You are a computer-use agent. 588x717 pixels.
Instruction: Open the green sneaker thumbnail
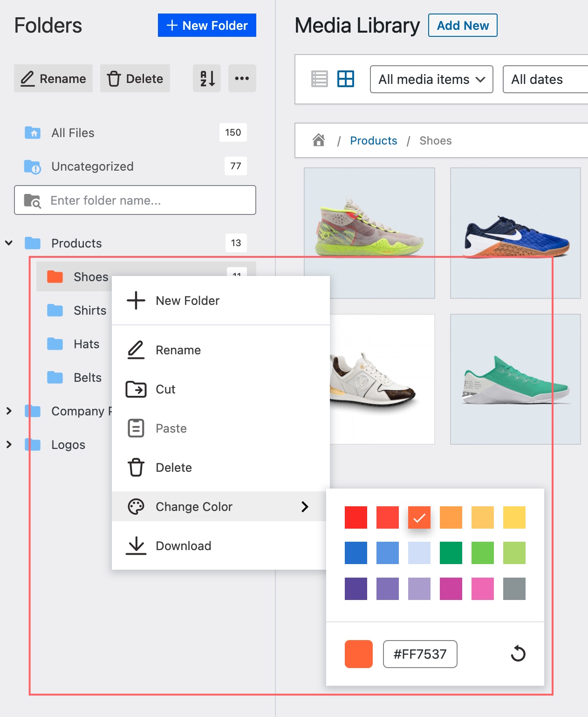(515, 379)
